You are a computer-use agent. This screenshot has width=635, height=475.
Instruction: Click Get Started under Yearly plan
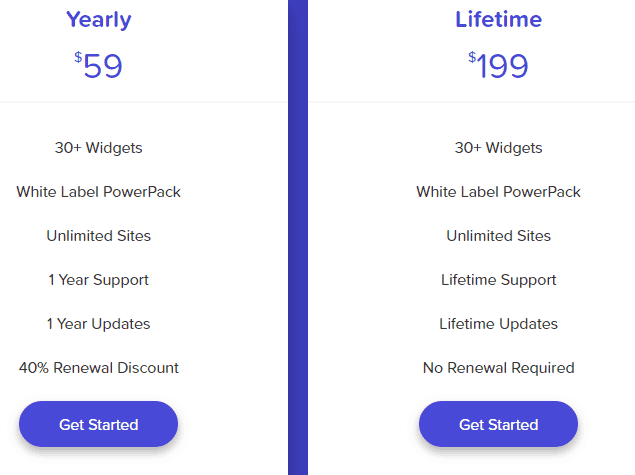point(98,424)
